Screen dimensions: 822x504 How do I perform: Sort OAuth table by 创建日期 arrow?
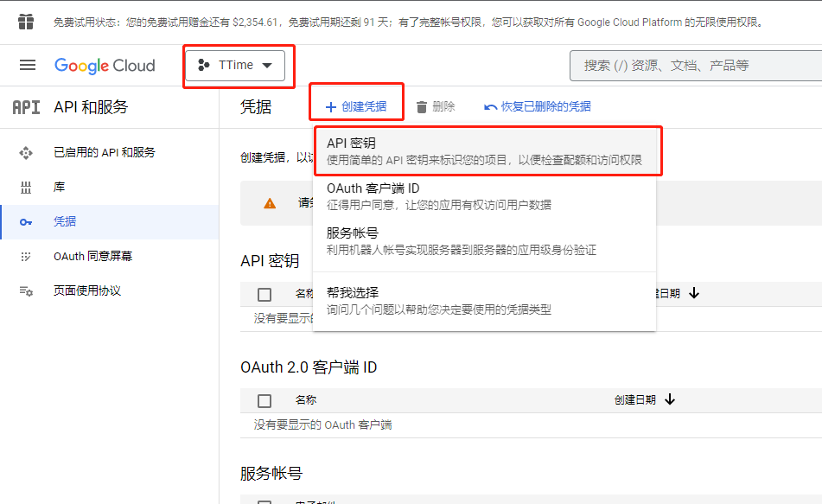click(x=670, y=399)
